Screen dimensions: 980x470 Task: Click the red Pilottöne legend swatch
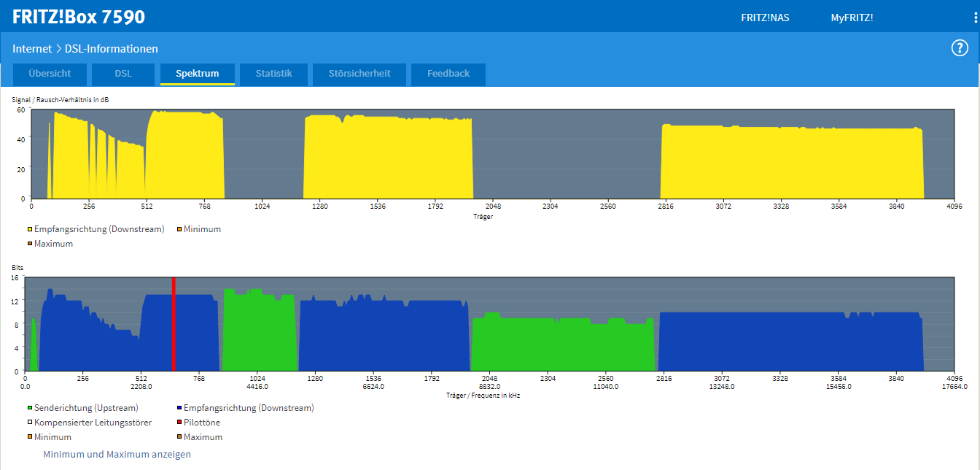pyautogui.click(x=179, y=423)
